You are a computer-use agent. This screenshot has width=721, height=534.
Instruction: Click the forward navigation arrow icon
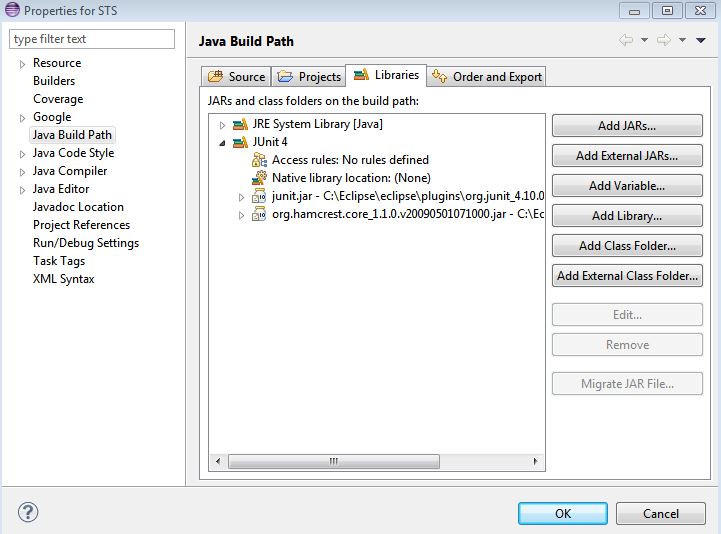pyautogui.click(x=664, y=40)
